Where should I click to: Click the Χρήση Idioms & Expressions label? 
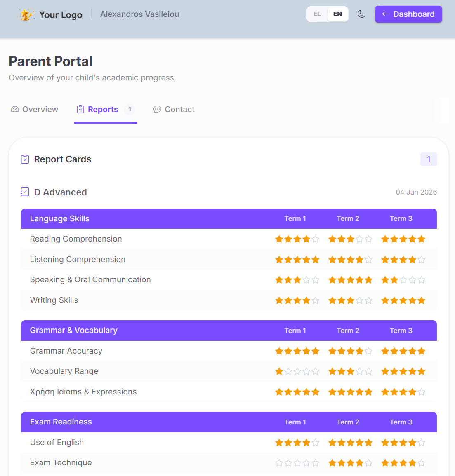coord(83,392)
